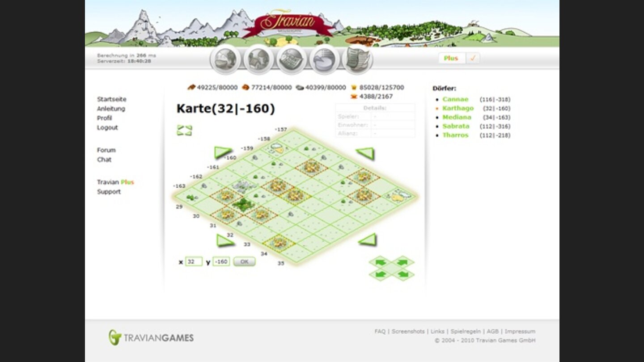Click the Travian Games footer logo
This screenshot has width=644, height=362.
(151, 337)
